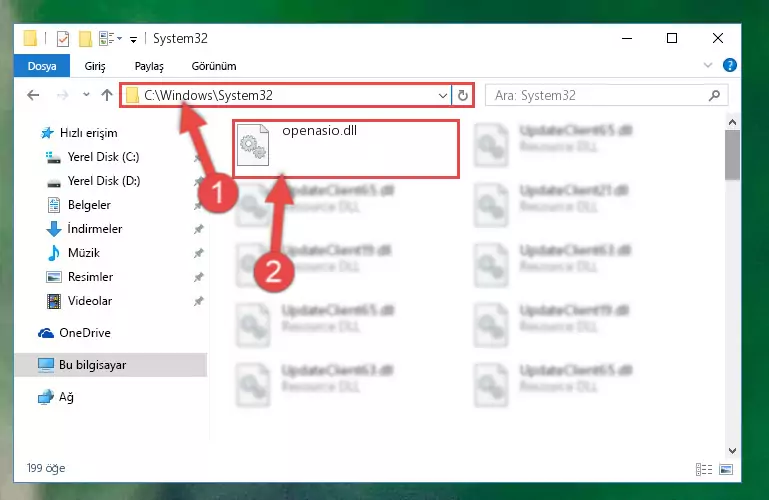This screenshot has height=500, width=769.
Task: Switch to Details view in status bar
Action: (704, 470)
